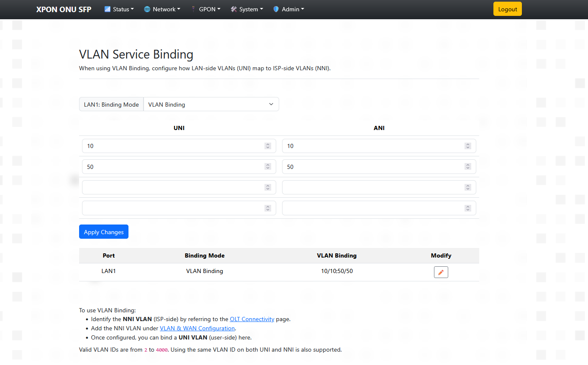Click the Modify column header

(x=441, y=255)
